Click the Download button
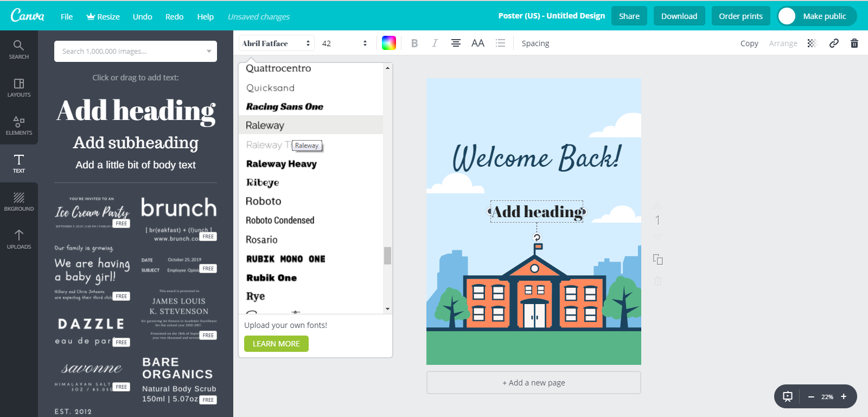 point(679,16)
